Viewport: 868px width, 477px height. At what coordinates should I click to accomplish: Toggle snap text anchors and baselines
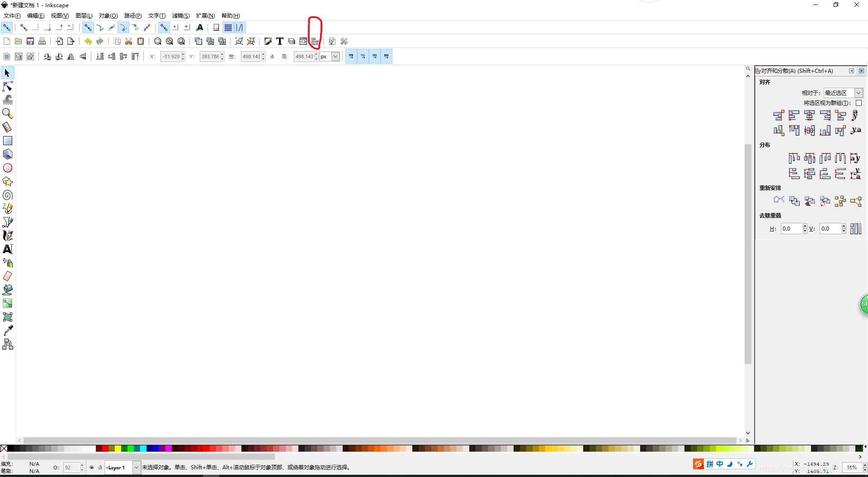click(200, 28)
